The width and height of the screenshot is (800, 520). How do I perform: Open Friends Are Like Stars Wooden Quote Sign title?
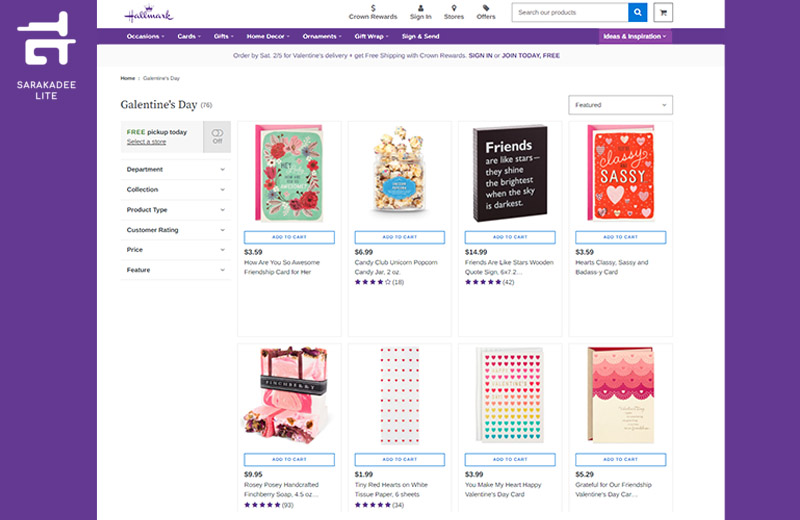click(x=509, y=267)
